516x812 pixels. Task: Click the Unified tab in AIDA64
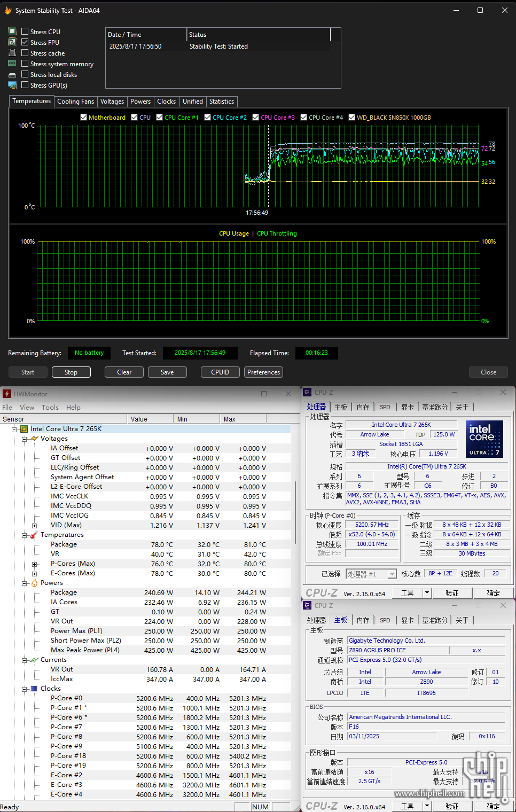pos(193,101)
